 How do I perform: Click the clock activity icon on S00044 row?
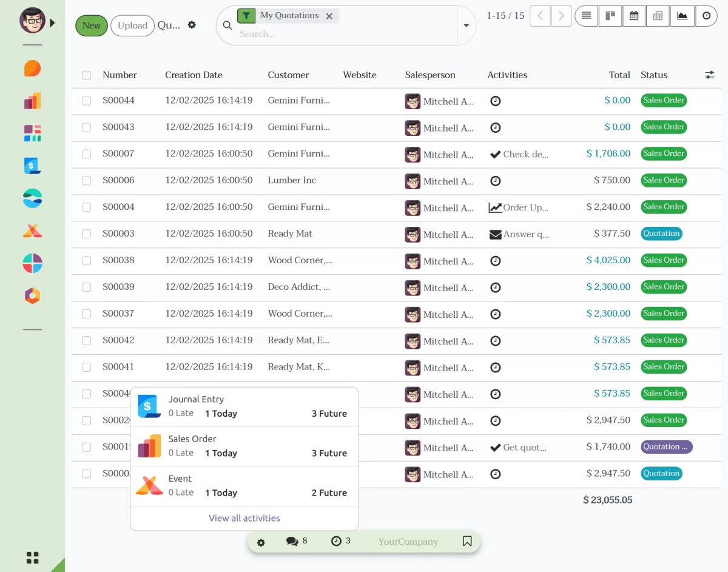(x=496, y=101)
